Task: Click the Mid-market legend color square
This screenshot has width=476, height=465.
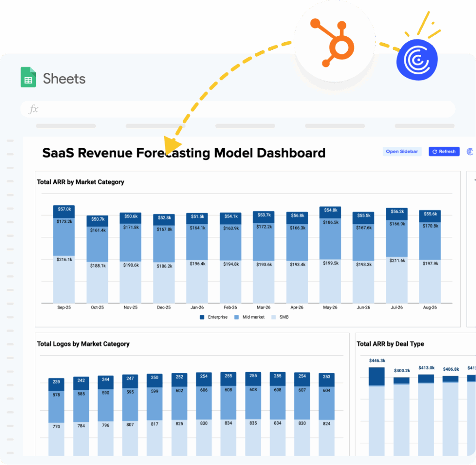Action: pos(236,317)
